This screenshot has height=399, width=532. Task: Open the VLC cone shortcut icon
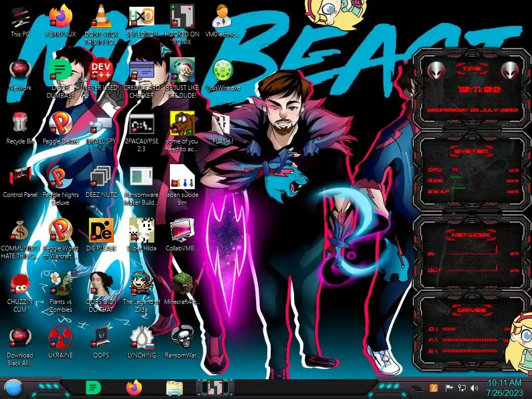[x=101, y=24]
